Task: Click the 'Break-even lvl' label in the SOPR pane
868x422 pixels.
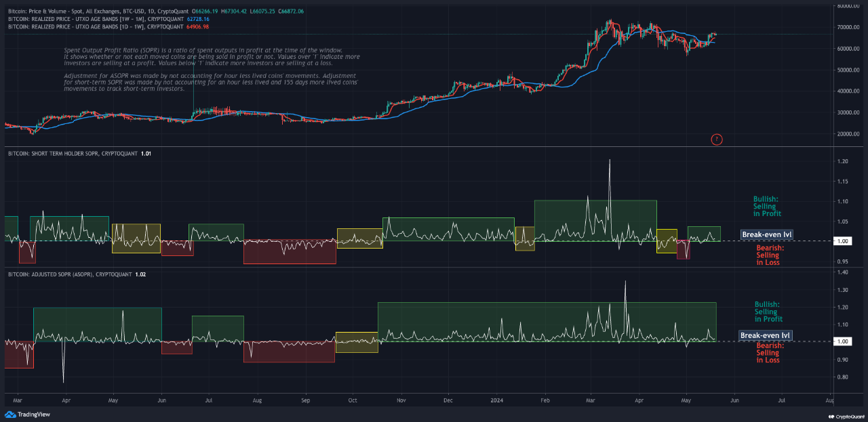Action: (x=766, y=234)
